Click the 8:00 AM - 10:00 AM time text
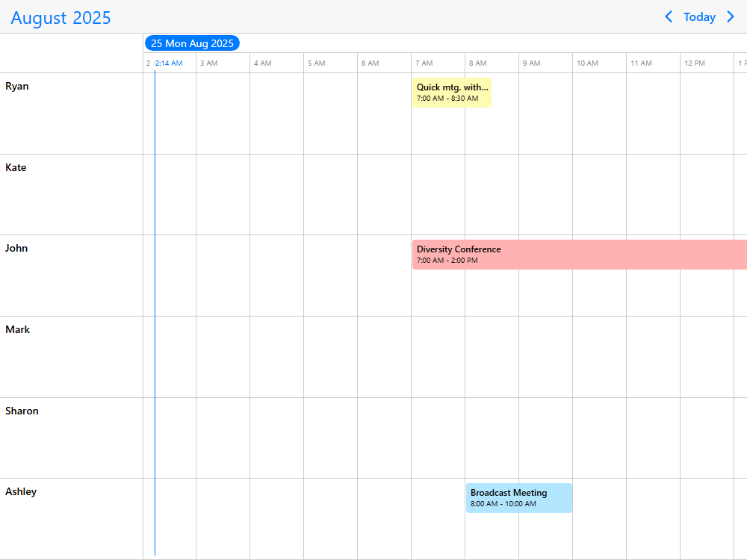The height and width of the screenshot is (560, 747). (x=503, y=503)
